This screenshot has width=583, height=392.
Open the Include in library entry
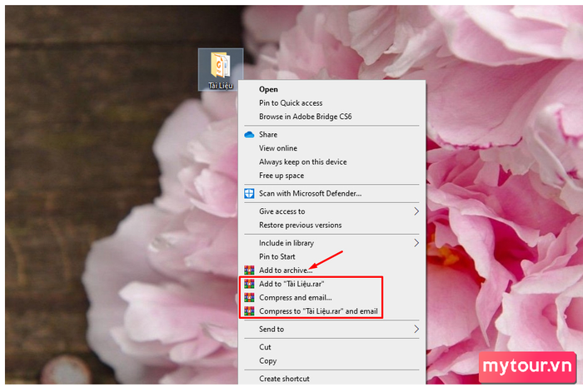pos(331,243)
